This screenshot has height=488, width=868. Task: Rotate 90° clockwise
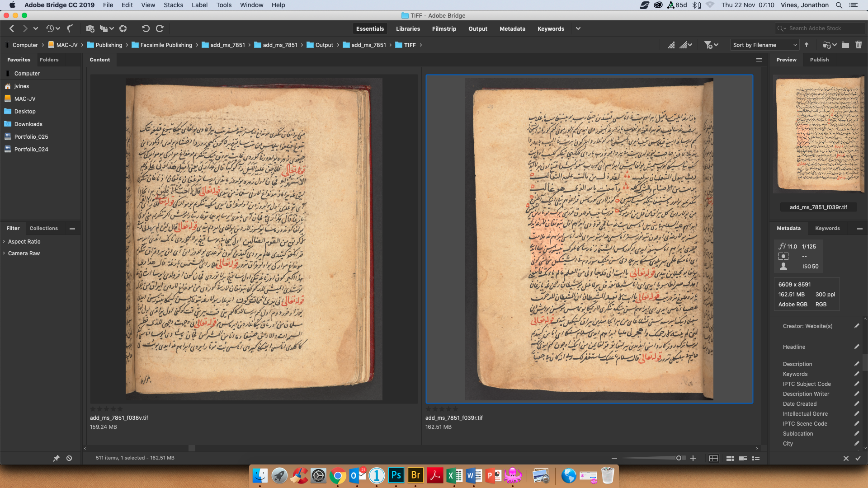tap(160, 28)
